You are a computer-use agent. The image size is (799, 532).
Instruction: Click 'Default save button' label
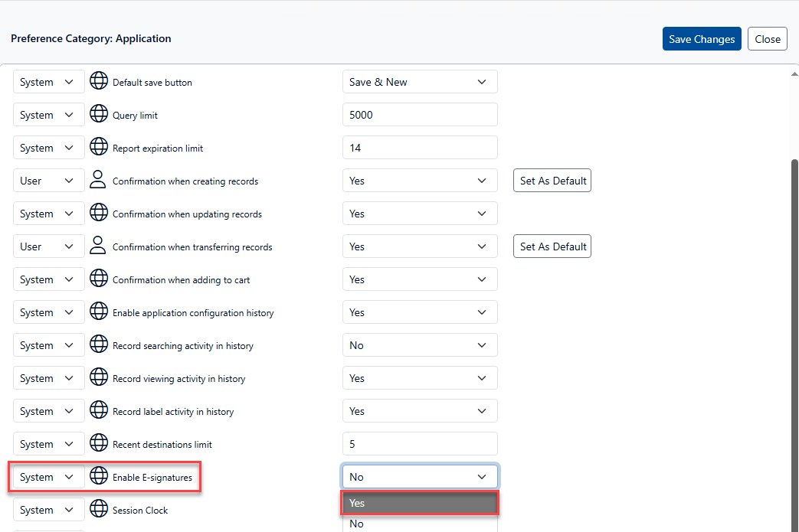152,83
